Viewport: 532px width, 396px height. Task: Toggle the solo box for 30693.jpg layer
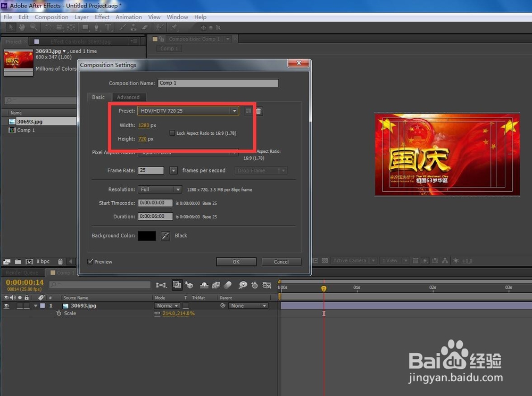tap(20, 306)
